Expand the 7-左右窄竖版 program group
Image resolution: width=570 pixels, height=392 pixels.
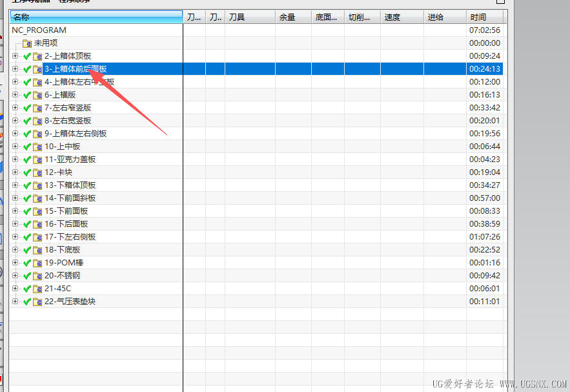pos(15,108)
